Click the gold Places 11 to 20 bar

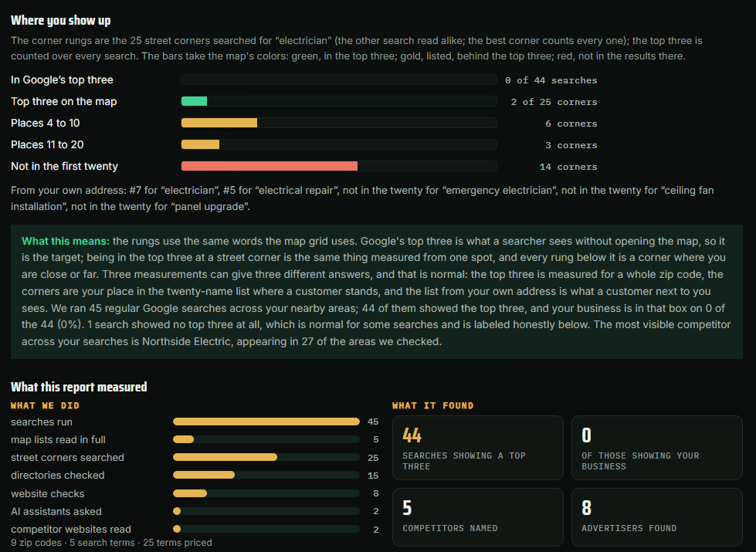click(x=200, y=144)
